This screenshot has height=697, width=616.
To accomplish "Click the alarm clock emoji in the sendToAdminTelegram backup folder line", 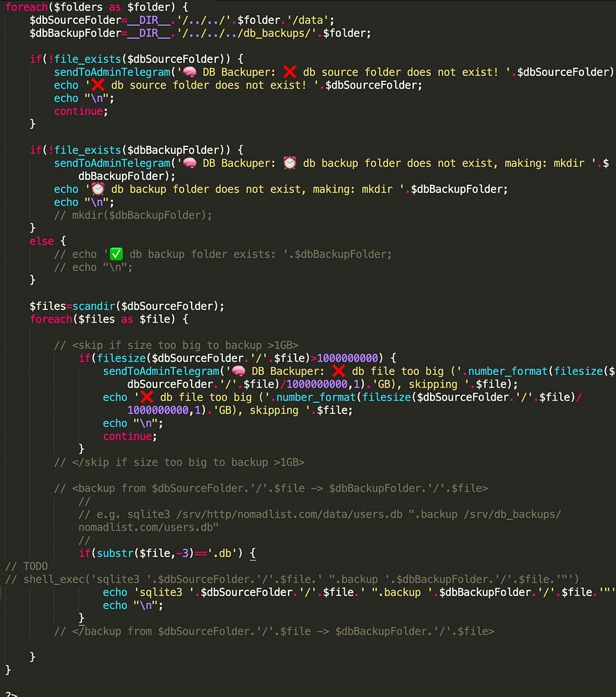I will pos(290,162).
